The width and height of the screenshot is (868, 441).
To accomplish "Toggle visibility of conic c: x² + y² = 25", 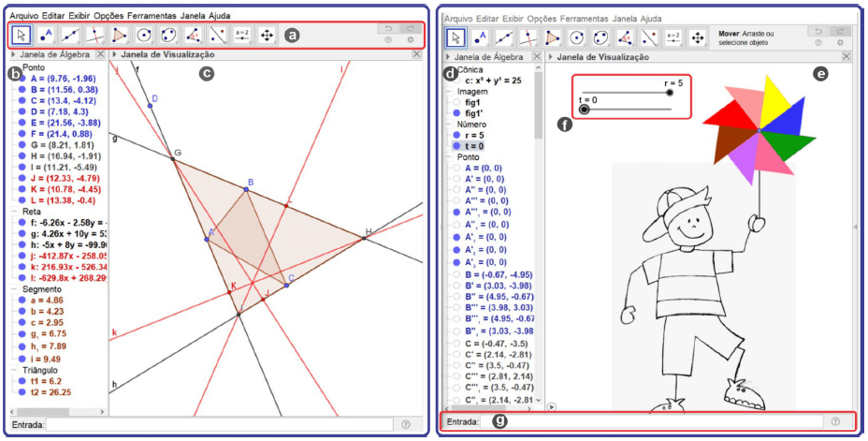I will click(x=456, y=81).
